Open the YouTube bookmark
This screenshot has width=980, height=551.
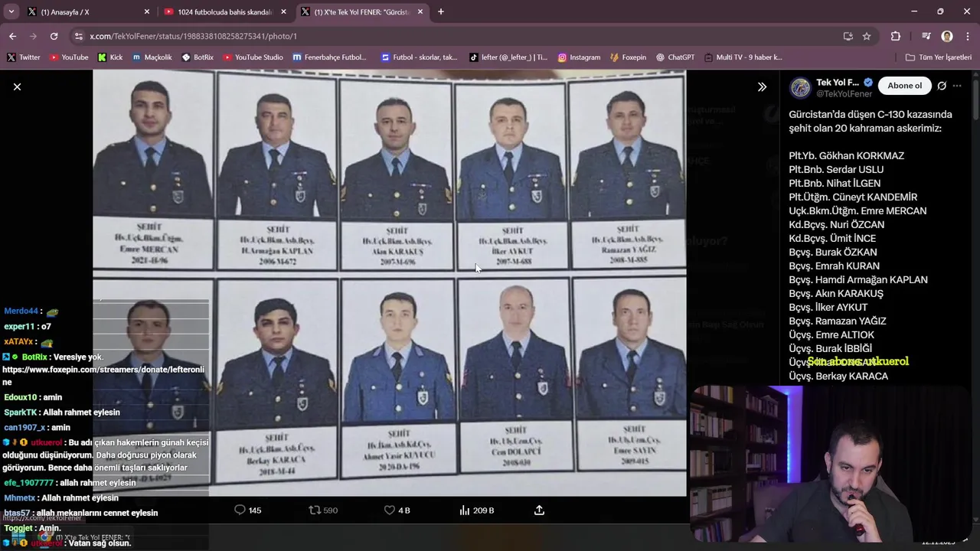[68, 57]
